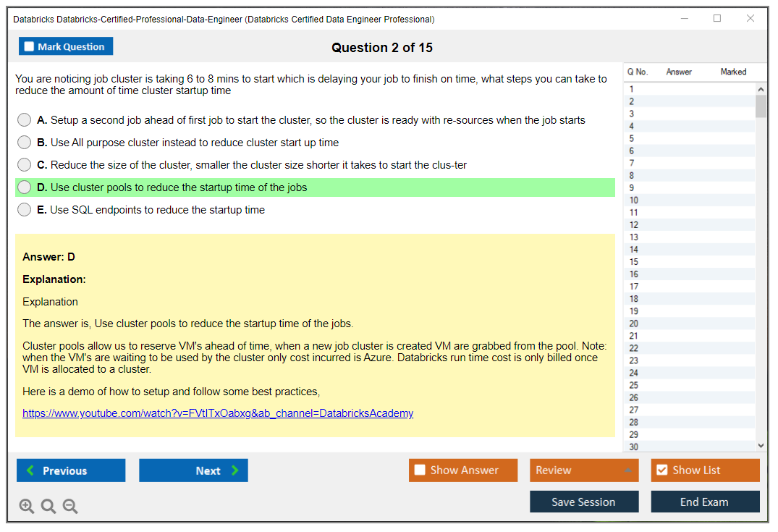Minimize the exam window
This screenshot has height=532, width=778.
click(x=684, y=19)
